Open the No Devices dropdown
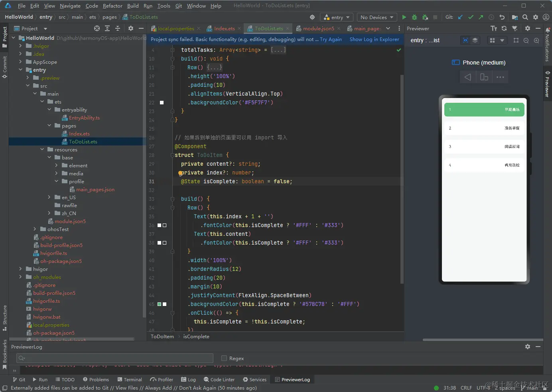Image resolution: width=552 pixels, height=392 pixels. [377, 17]
